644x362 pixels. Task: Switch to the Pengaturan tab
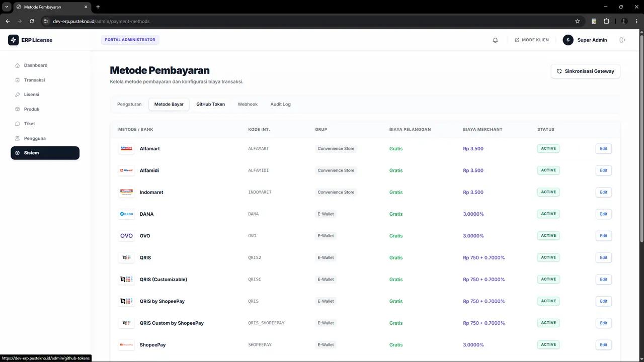pos(129,104)
